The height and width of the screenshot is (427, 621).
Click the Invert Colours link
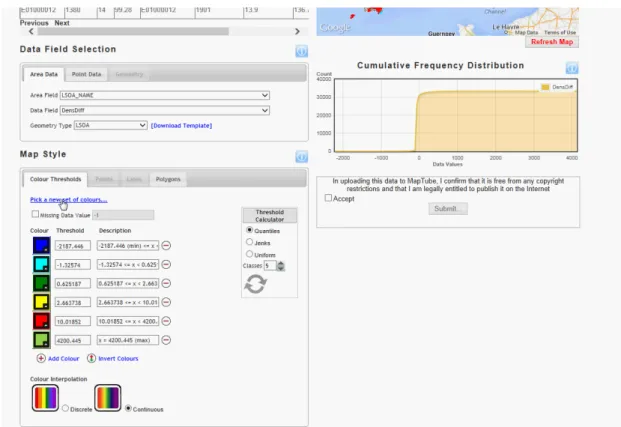118,358
